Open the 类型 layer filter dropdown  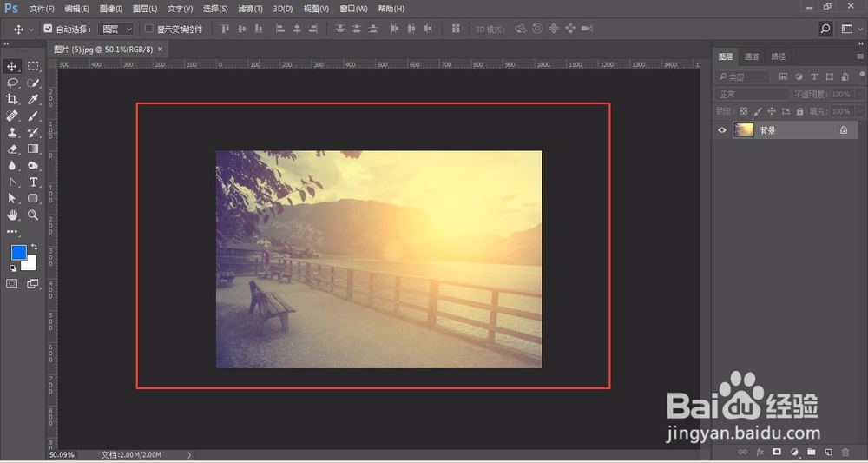(742, 77)
